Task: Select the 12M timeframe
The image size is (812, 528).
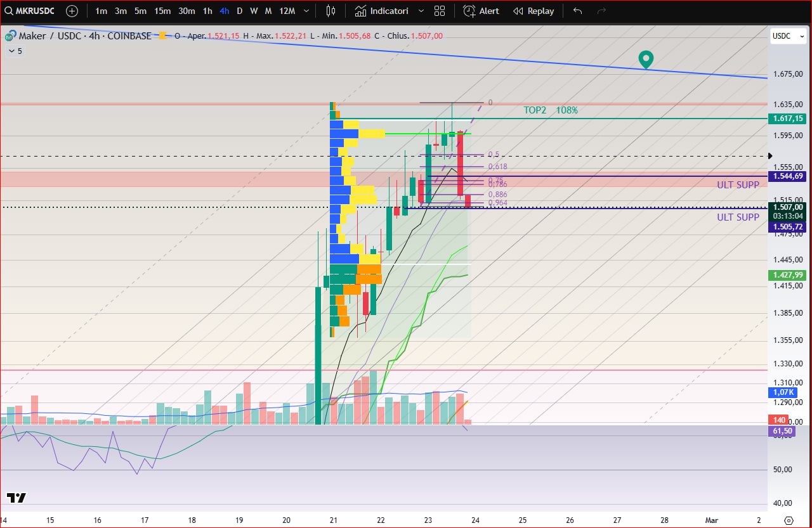Action: coord(287,11)
